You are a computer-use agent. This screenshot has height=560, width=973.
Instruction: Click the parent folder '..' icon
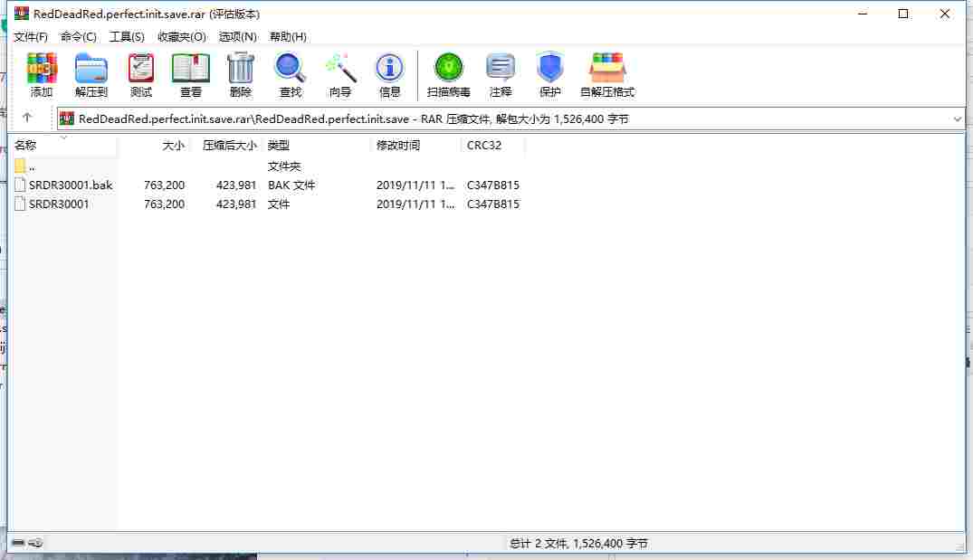pos(20,166)
